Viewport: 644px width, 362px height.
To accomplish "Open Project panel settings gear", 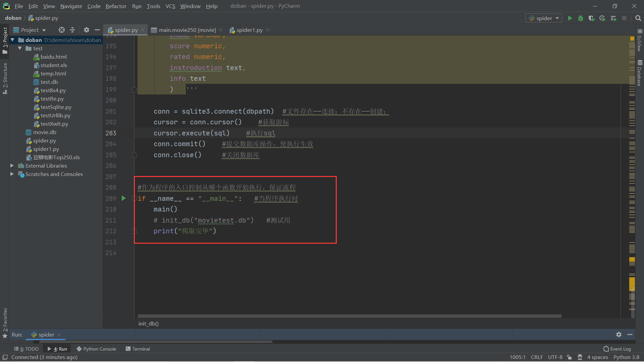I will 86,30.
